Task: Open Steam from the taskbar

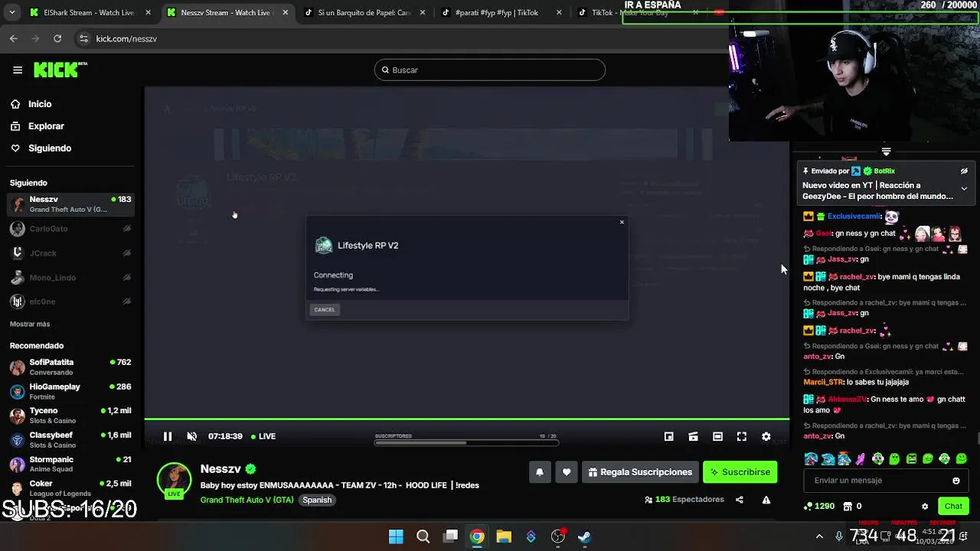Action: tap(584, 536)
